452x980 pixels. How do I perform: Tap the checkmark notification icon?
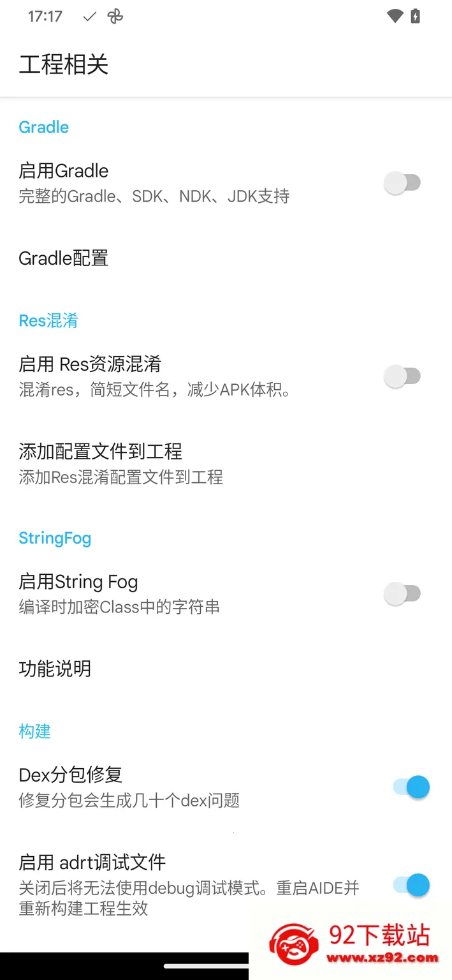(90, 17)
